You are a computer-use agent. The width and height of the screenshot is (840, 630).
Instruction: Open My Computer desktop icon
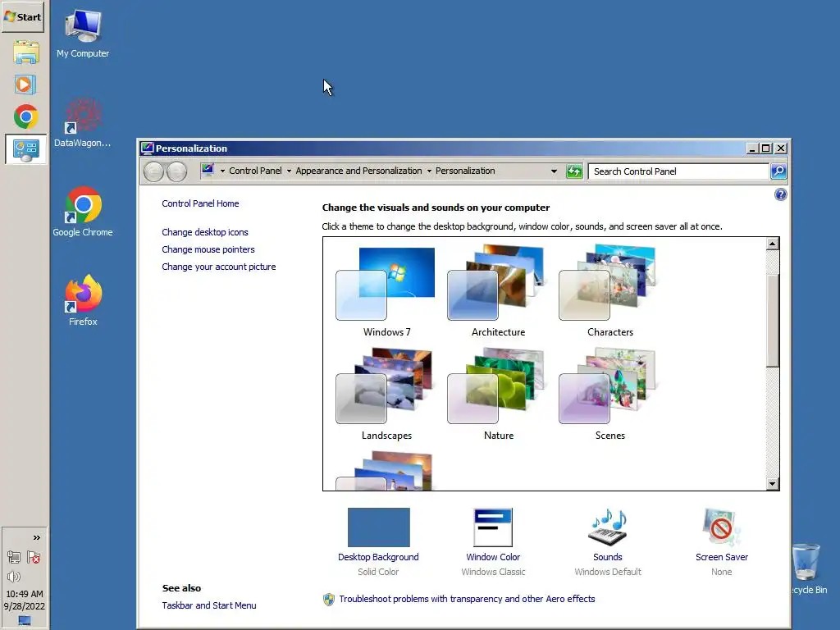[83, 33]
